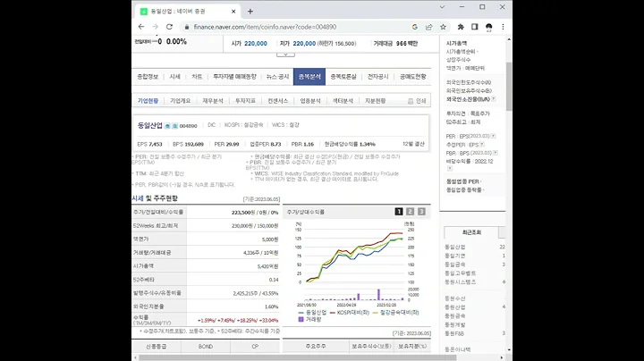The image size is (644, 361).
Task: Click the browser forward arrow
Action: point(156,27)
